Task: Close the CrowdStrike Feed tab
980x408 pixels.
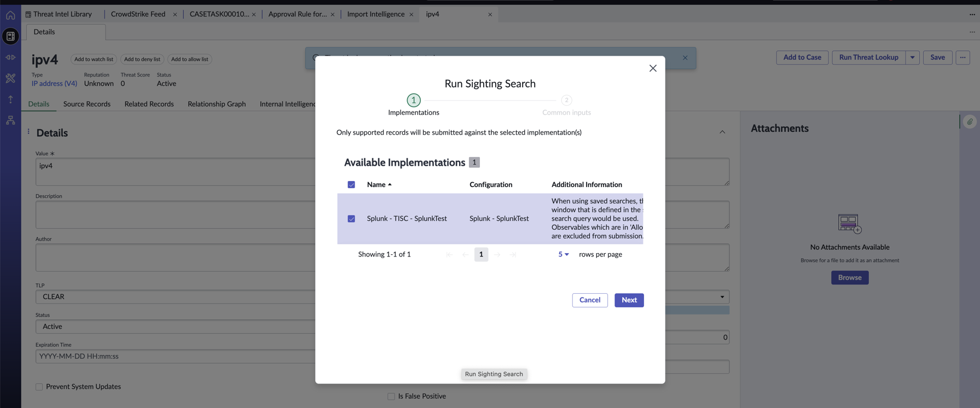Action: tap(175, 15)
